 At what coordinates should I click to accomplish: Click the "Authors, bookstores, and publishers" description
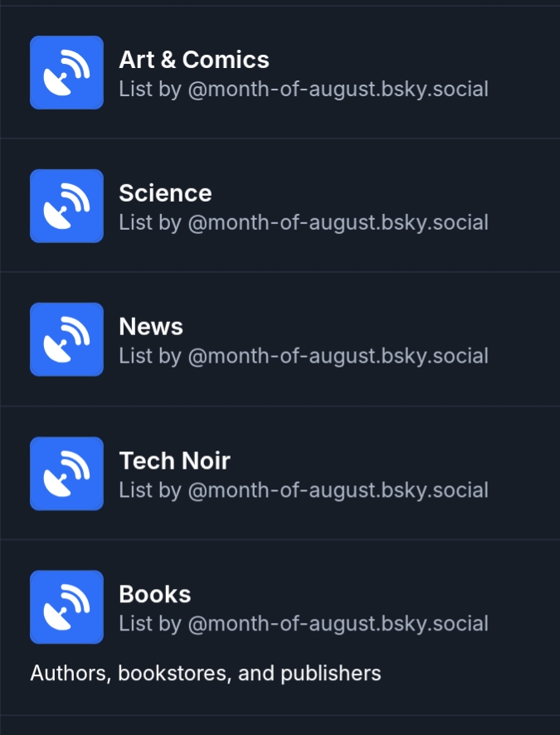click(x=206, y=673)
